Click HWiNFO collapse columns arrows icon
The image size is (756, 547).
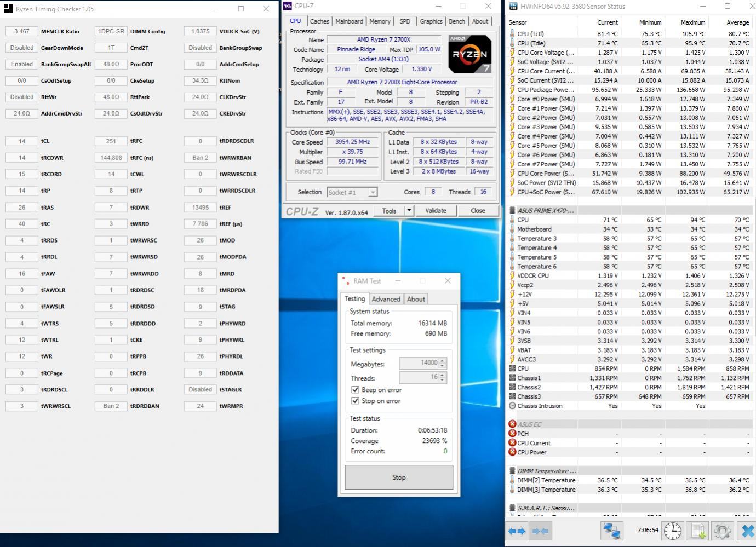pos(540,531)
